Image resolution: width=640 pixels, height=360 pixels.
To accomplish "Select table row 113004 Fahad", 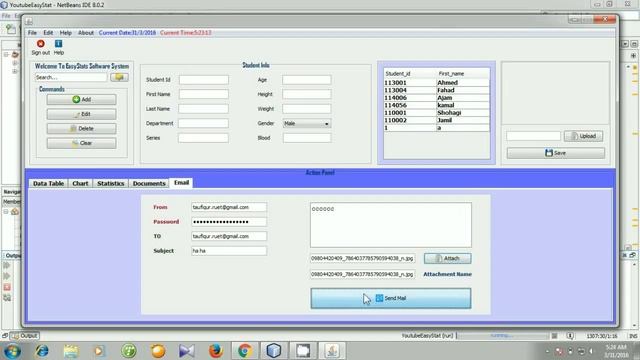I will pyautogui.click(x=436, y=90).
